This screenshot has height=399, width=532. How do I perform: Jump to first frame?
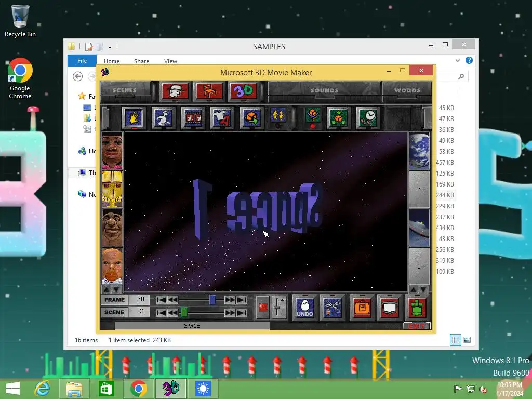click(162, 300)
